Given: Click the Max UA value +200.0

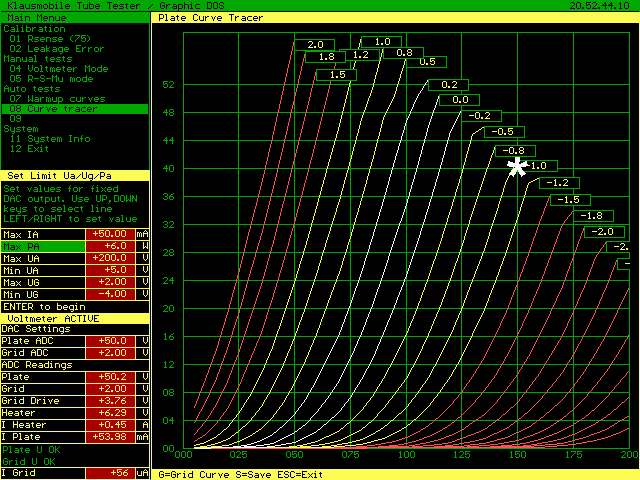Looking at the screenshot, I should pos(110,258).
